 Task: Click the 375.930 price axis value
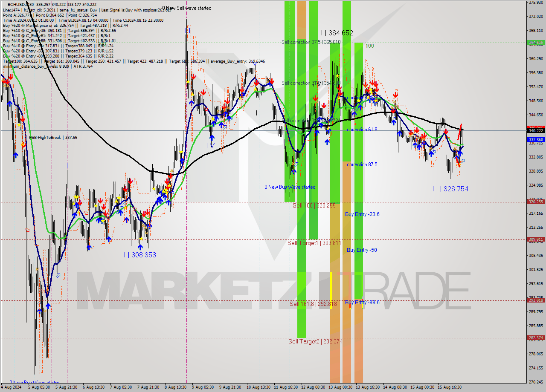pos(536,3)
